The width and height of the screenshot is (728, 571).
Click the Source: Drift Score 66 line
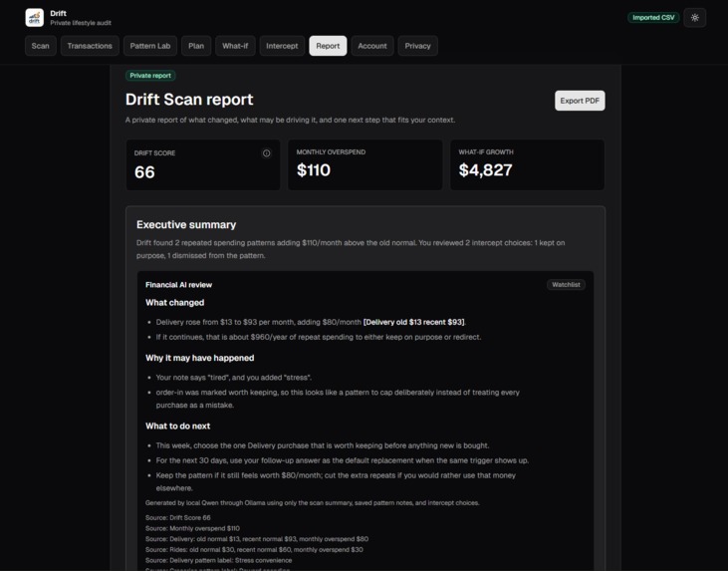[178, 517]
